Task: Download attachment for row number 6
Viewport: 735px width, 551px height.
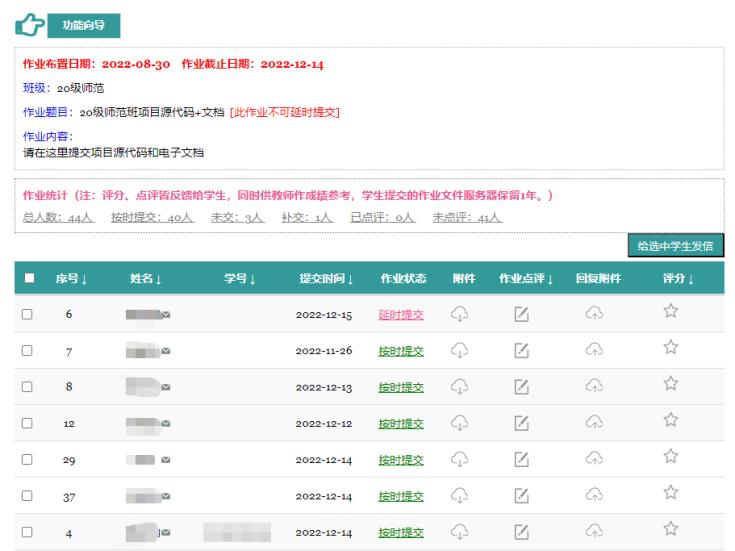Action: [x=459, y=314]
